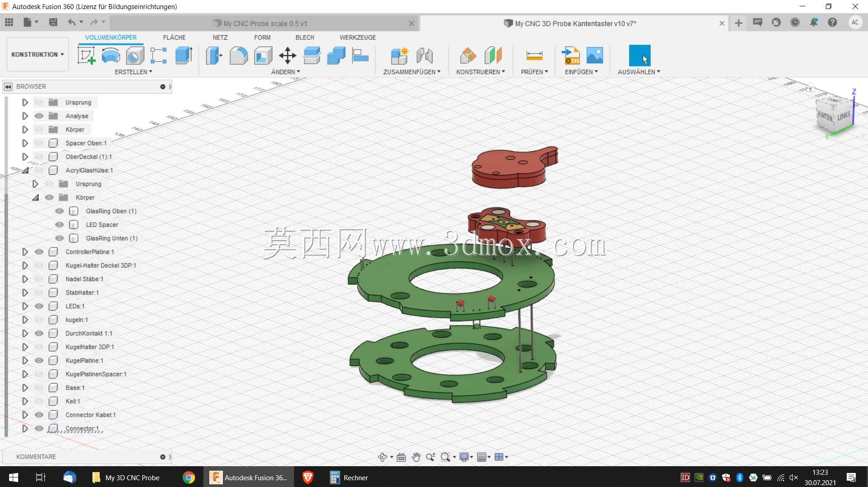This screenshot has height=487, width=868.
Task: Click the Offset Plane construct icon
Action: [468, 56]
